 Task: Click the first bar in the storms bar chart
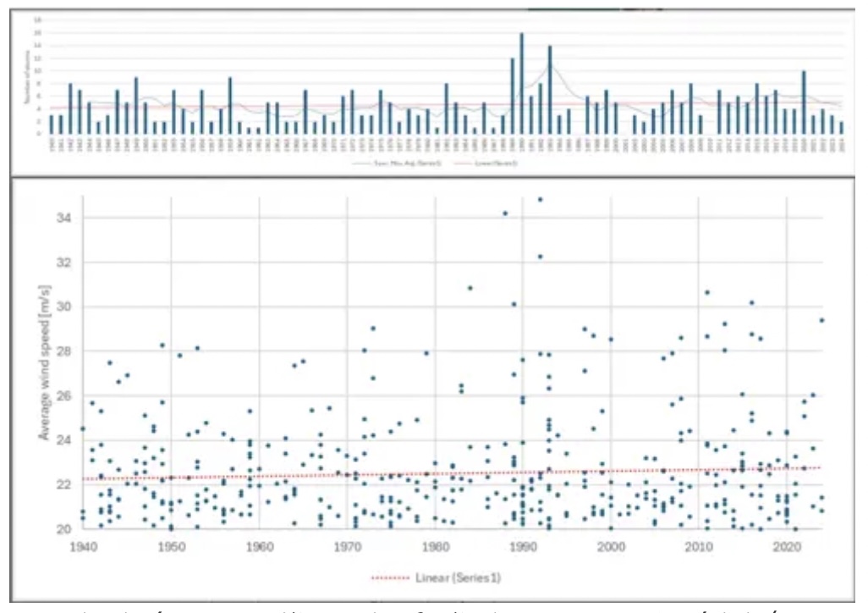[x=52, y=124]
